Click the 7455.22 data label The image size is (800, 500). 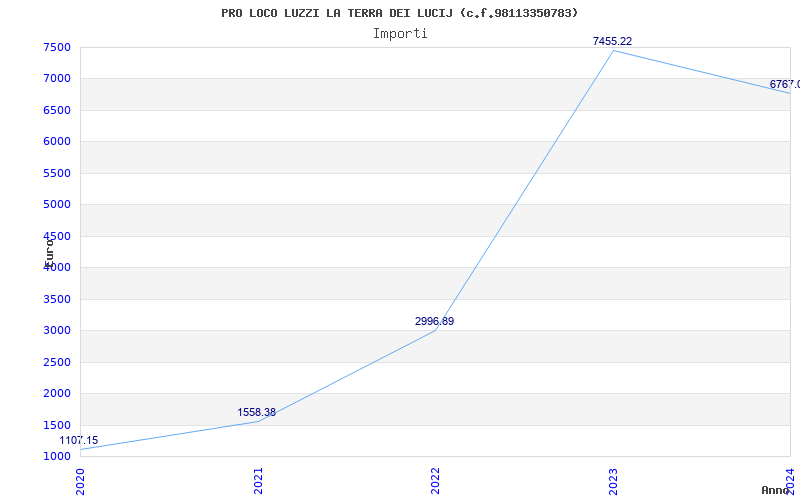coord(612,41)
